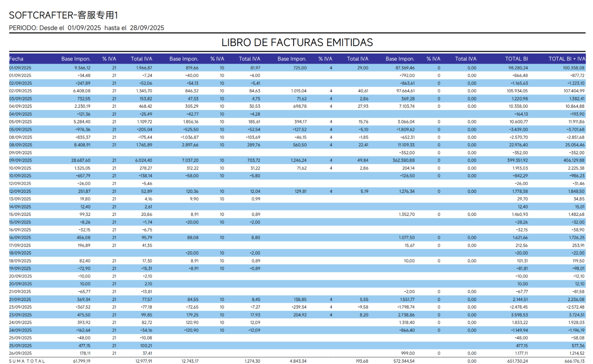Screen dimensions: 593x364
Task: Click the 14/09/2025 date cell
Action: [20, 207]
